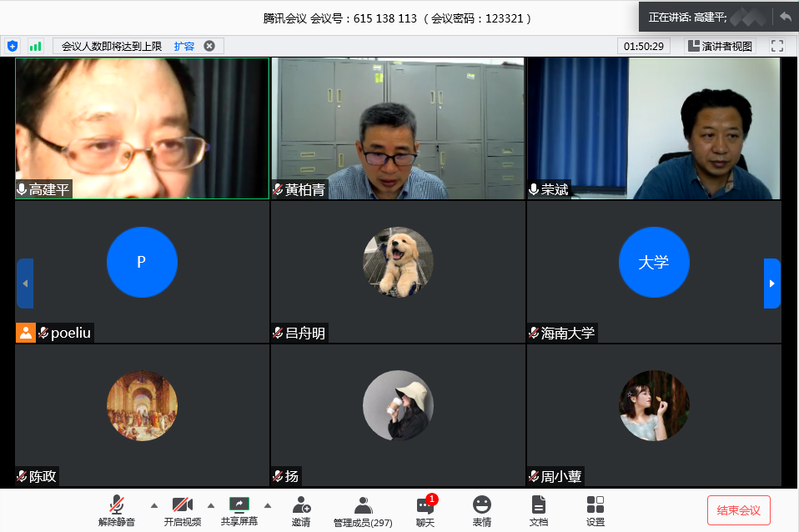Check the green network signal icon
The width and height of the screenshot is (799, 532).
point(35,46)
